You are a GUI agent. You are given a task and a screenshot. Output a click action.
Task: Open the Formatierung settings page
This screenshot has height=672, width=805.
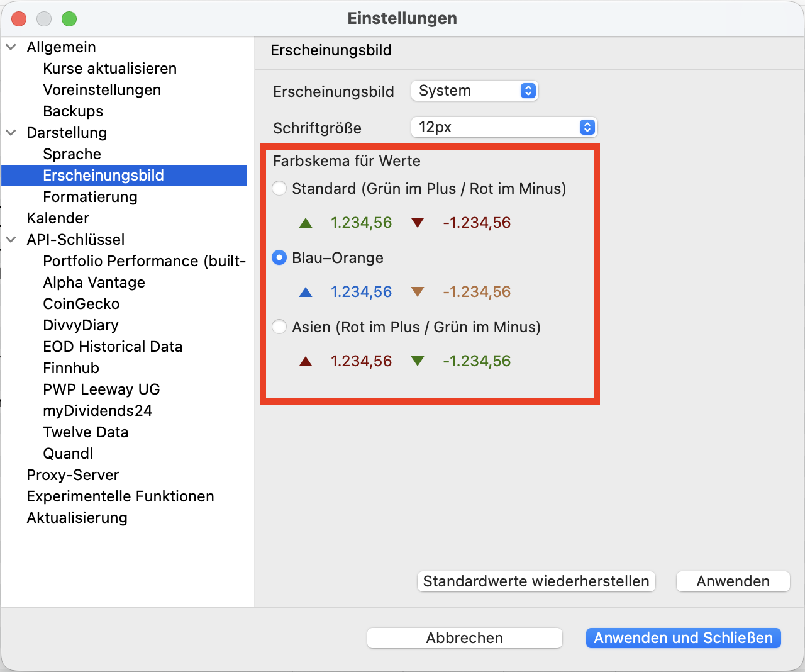click(x=90, y=197)
